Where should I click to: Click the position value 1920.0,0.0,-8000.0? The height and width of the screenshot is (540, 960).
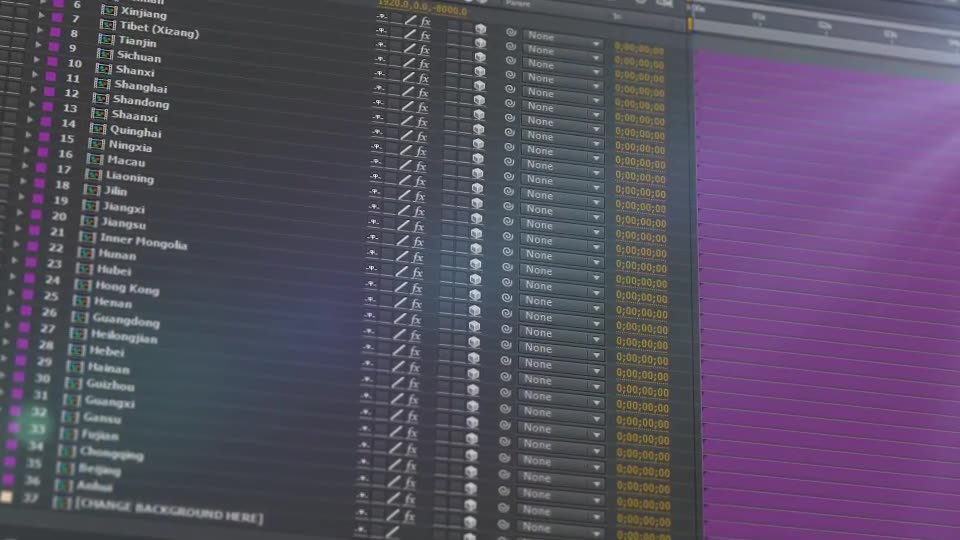pos(422,9)
